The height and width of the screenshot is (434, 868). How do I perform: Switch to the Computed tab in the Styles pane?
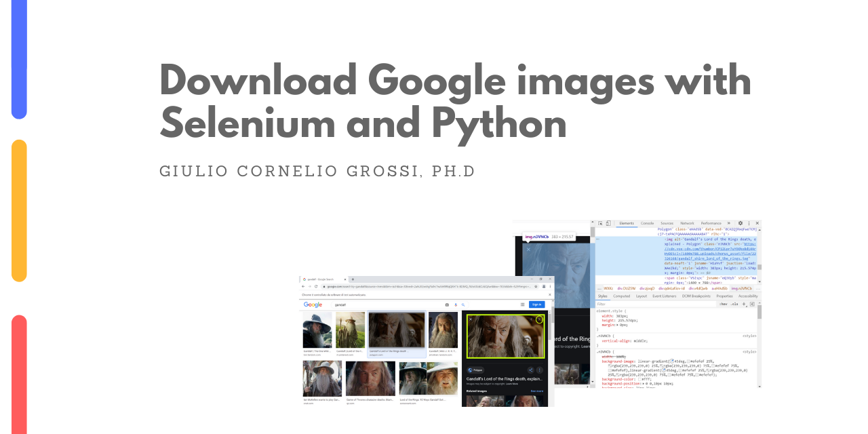622,296
